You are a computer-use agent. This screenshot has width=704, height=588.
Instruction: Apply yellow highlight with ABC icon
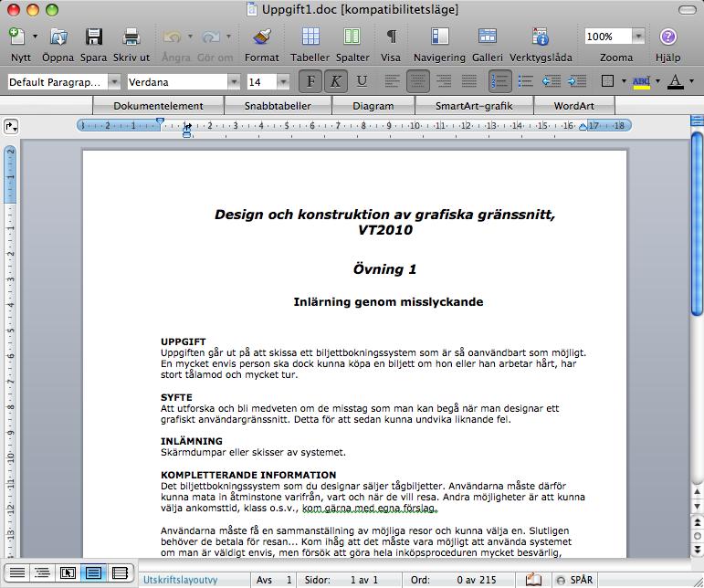point(641,81)
